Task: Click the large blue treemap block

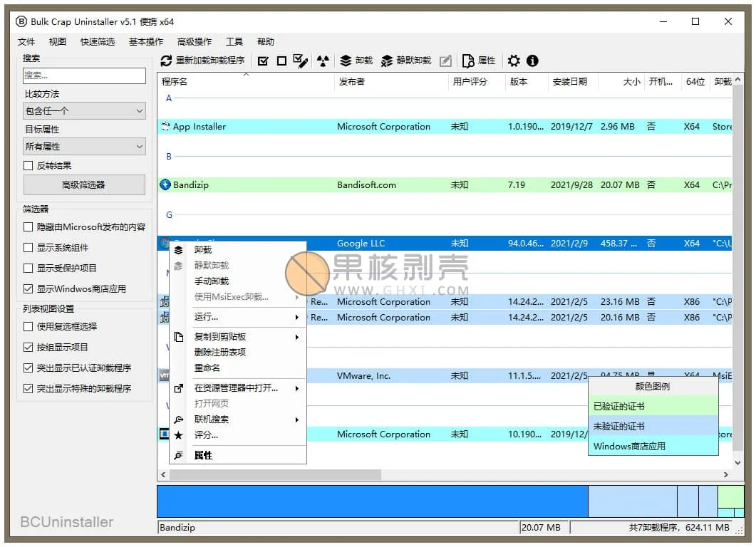Action: point(373,501)
